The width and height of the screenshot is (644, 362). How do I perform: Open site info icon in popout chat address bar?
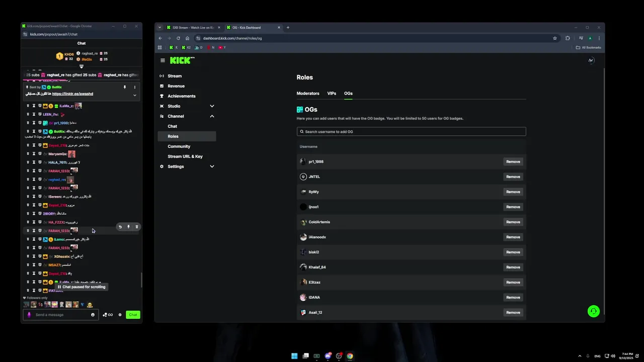(26, 34)
